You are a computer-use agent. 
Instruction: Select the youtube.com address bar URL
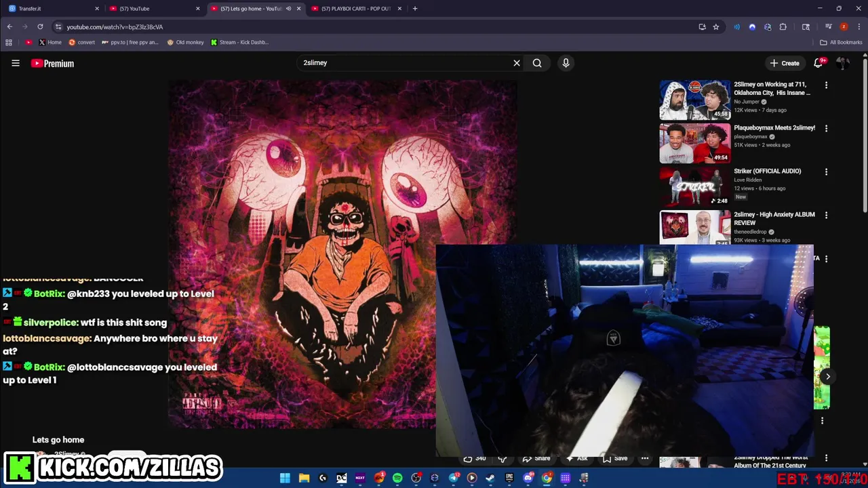pyautogui.click(x=115, y=27)
